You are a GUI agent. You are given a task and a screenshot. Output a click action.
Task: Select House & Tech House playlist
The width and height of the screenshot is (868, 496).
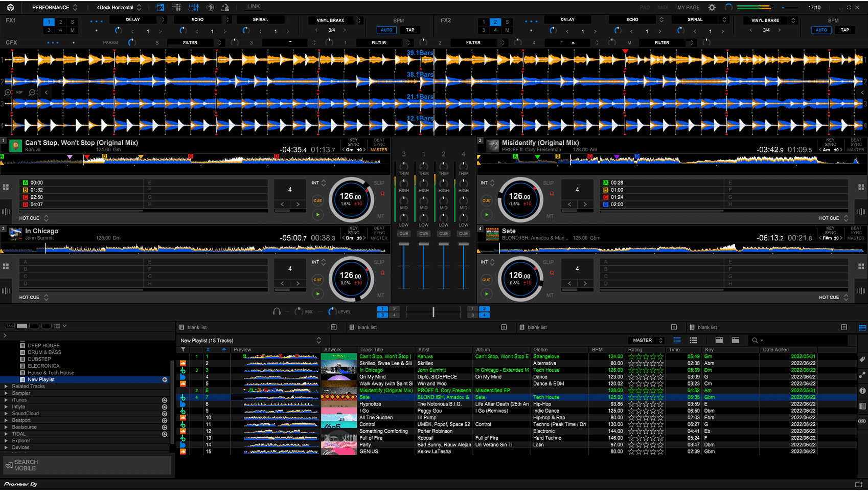pyautogui.click(x=51, y=373)
